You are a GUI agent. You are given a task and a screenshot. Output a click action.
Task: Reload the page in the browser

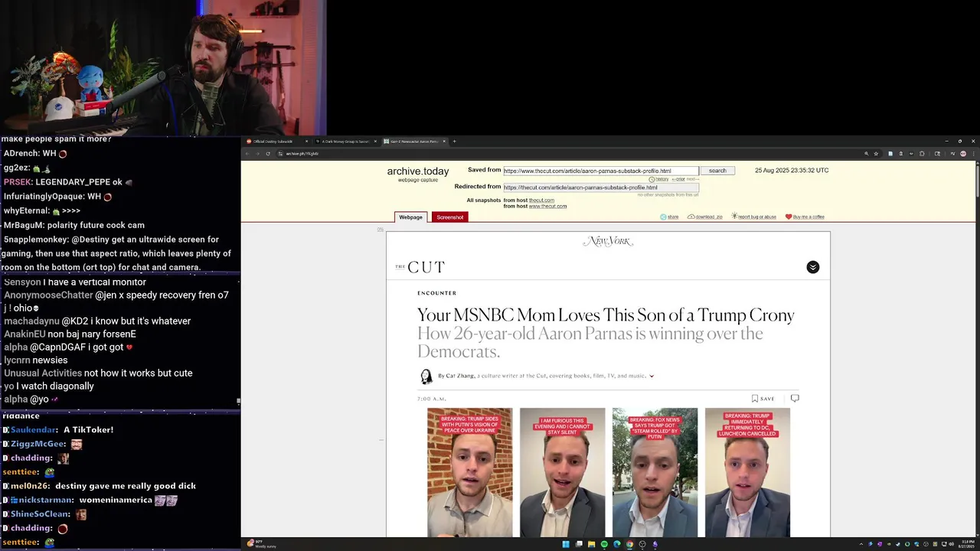click(268, 154)
